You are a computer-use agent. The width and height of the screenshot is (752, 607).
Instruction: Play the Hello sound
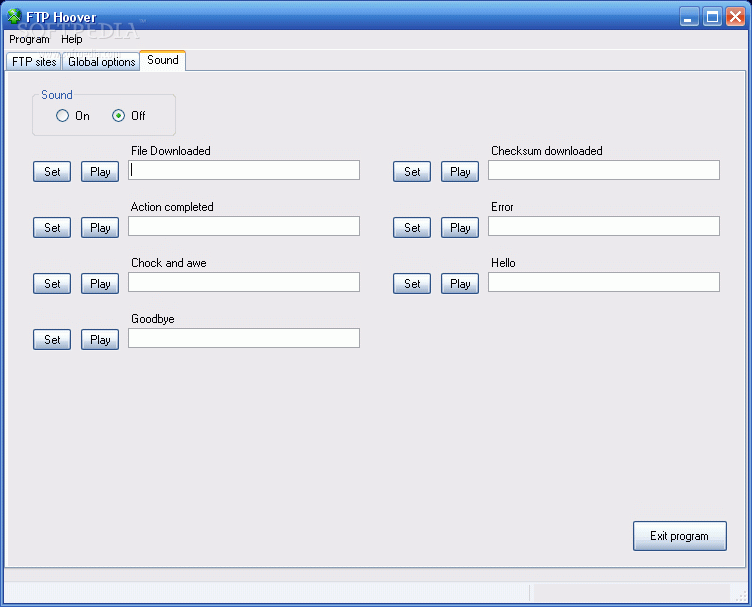pos(460,284)
